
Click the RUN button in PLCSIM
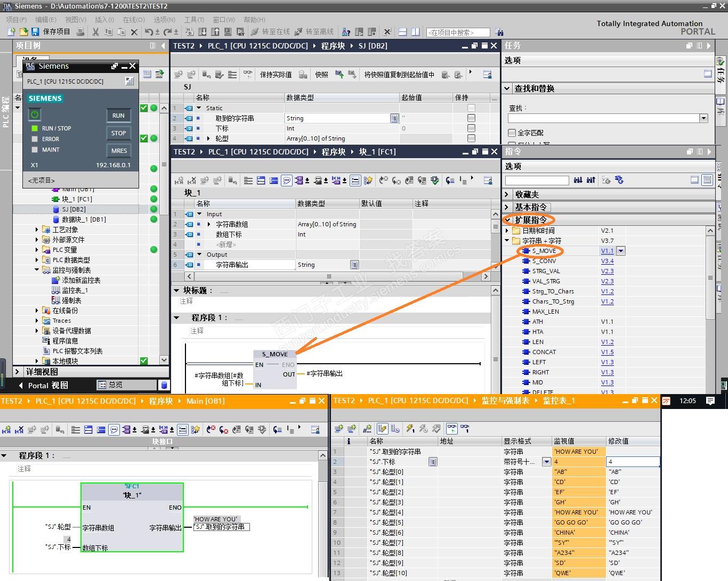(x=118, y=116)
